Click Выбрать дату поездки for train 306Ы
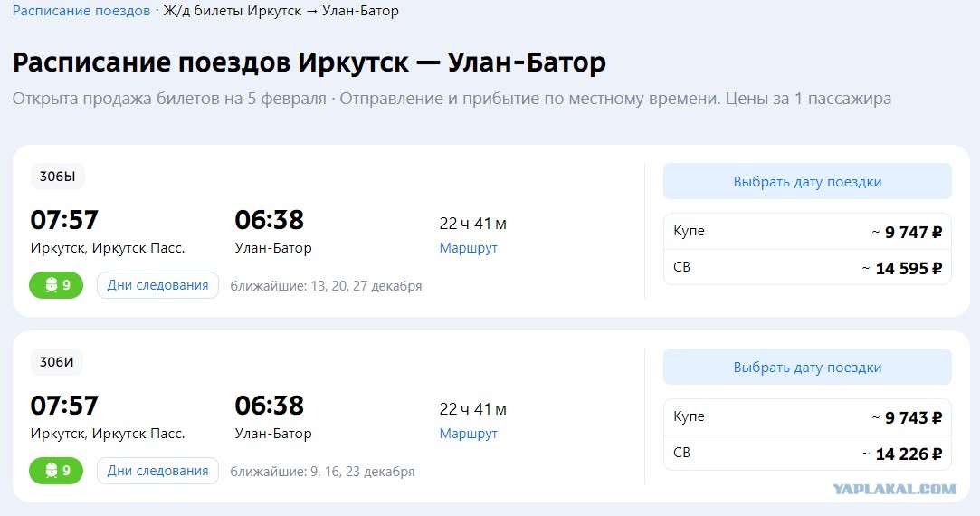The width and height of the screenshot is (980, 516). 807,181
